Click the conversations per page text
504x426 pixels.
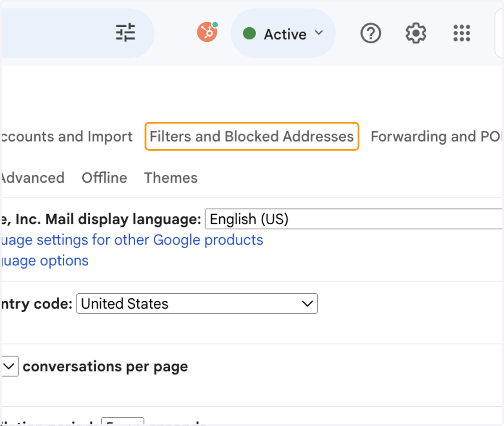point(105,367)
